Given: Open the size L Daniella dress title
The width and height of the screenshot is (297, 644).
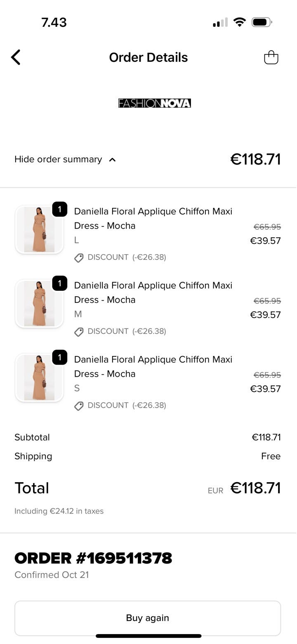Looking at the screenshot, I should tap(153, 218).
